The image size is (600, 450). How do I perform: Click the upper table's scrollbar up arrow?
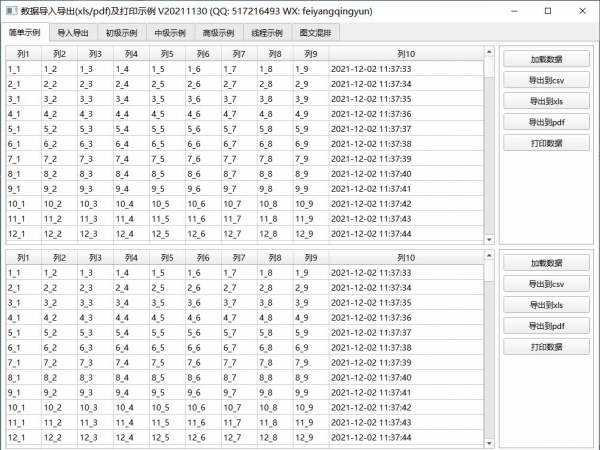click(x=489, y=53)
